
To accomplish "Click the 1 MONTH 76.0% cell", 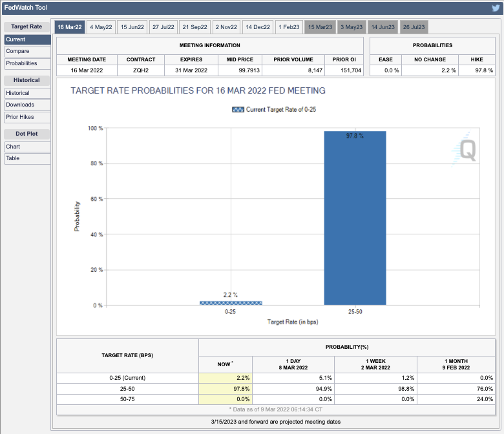I will coord(456,389).
